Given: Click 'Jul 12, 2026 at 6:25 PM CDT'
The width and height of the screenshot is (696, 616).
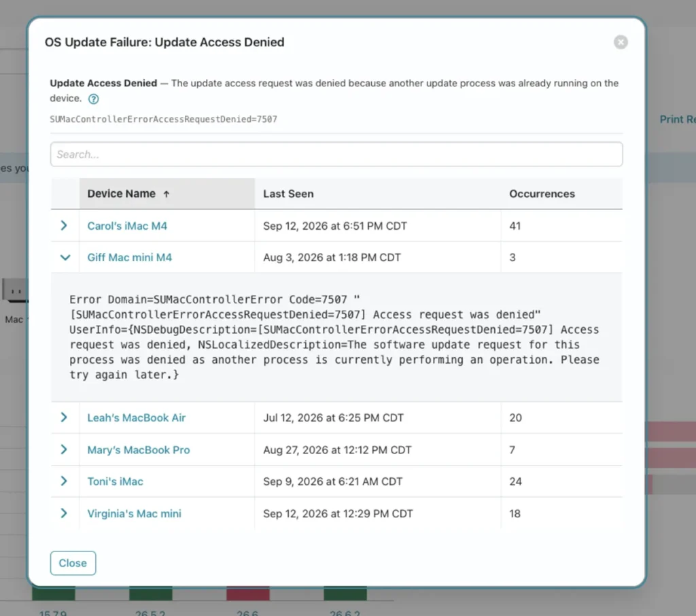Looking at the screenshot, I should tap(333, 418).
